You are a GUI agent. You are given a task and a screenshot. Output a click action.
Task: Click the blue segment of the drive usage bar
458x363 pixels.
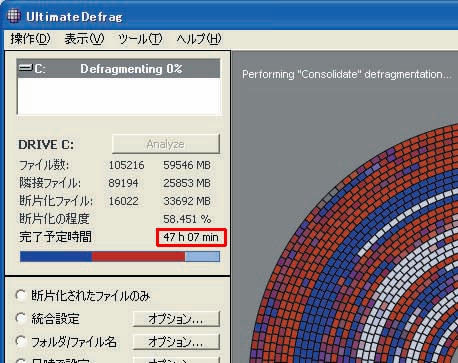pyautogui.click(x=56, y=256)
